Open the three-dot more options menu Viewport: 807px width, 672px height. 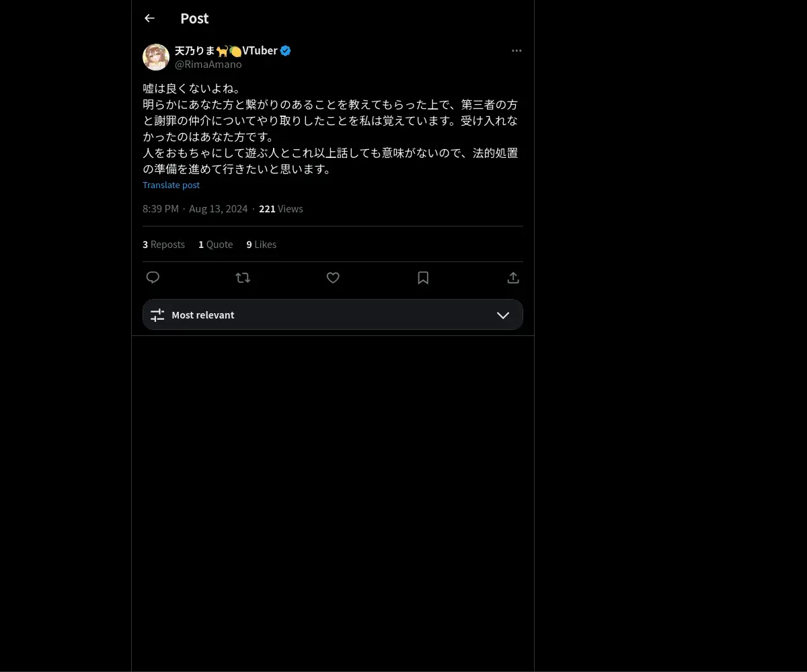coord(516,50)
